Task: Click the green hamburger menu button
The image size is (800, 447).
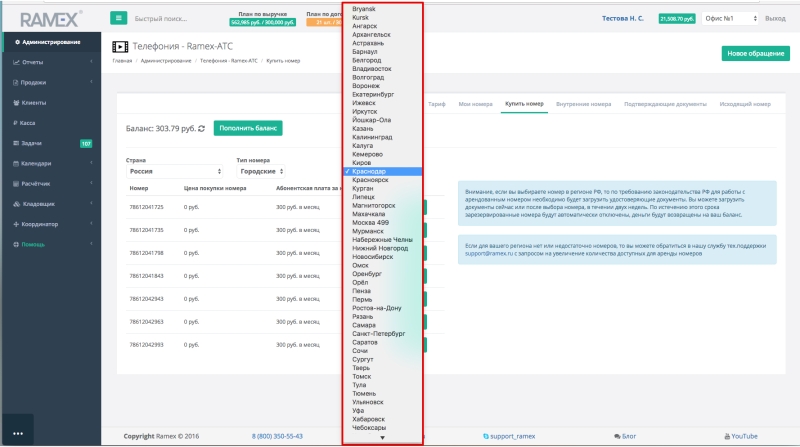Action: point(118,18)
